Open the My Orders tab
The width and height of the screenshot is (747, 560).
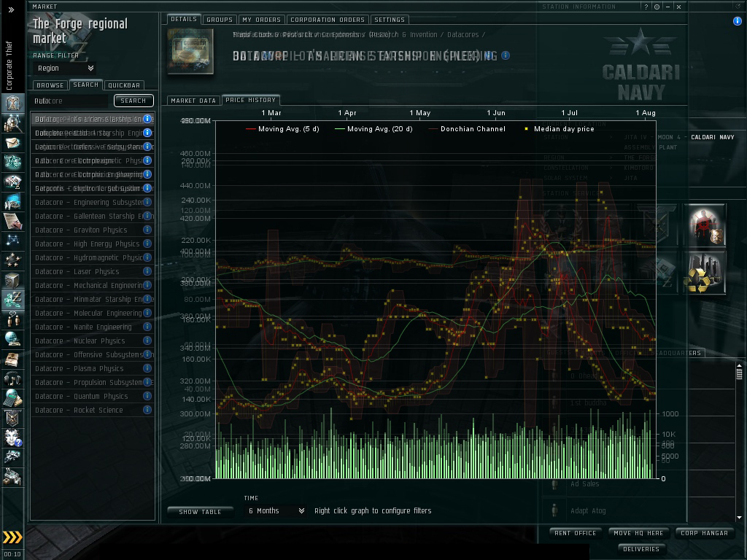(262, 20)
